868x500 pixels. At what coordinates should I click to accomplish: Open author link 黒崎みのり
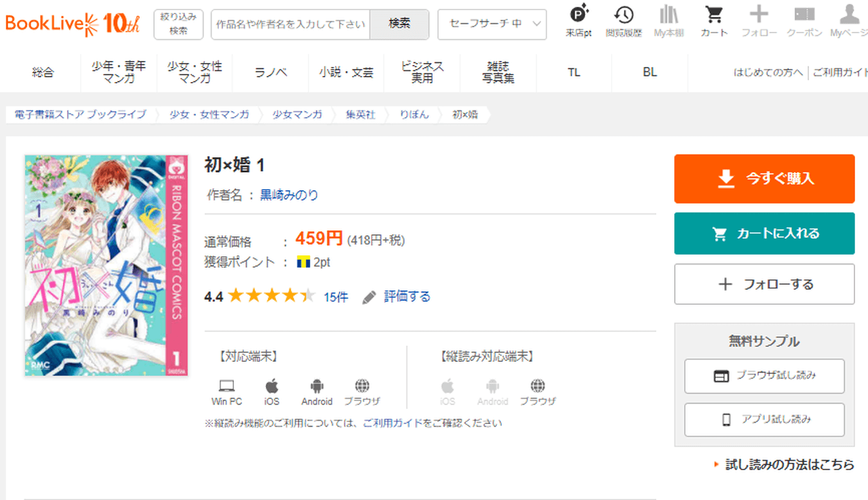tap(289, 195)
